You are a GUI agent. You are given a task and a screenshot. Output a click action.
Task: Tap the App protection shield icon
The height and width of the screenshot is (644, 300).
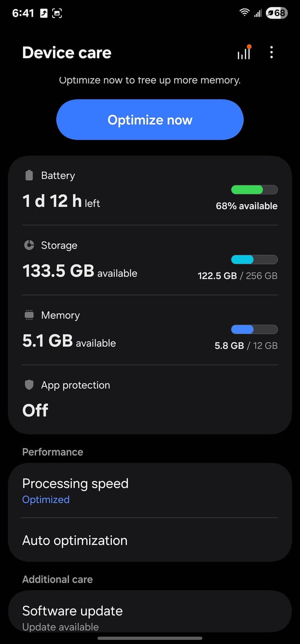pos(29,385)
